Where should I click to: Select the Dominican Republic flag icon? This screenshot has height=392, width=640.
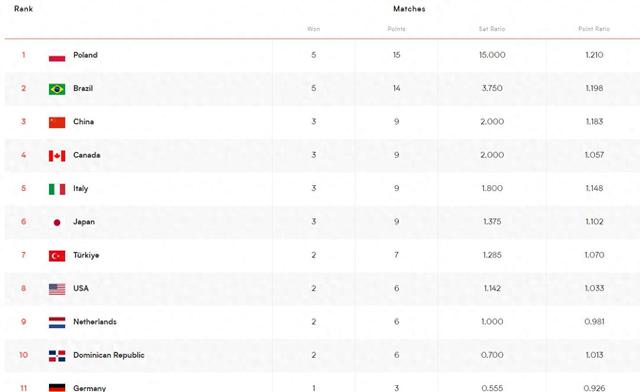57,356
